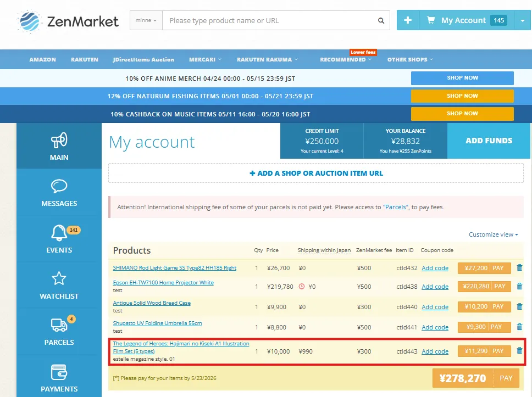Open Parcels via the truck icon
The height and width of the screenshot is (397, 532).
tap(59, 325)
